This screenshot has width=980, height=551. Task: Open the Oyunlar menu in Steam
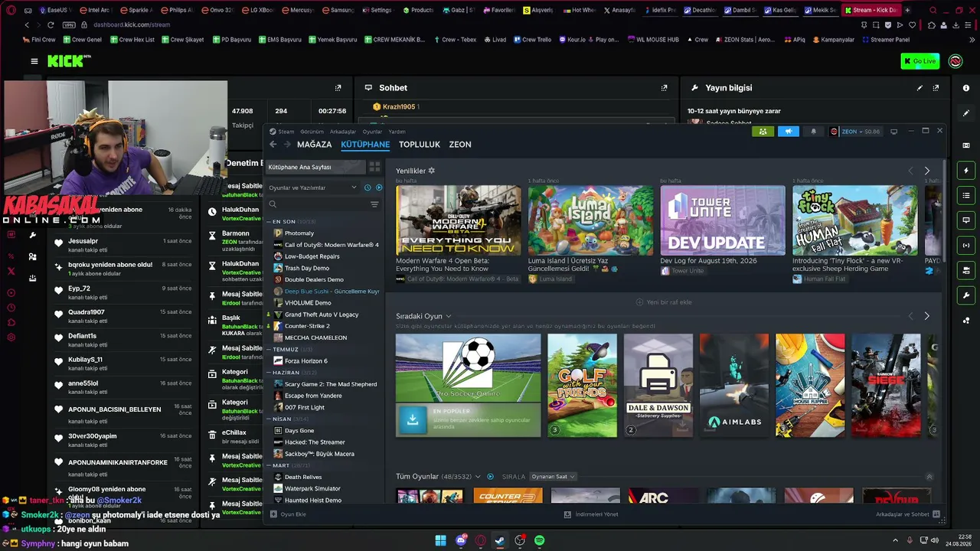pos(372,132)
